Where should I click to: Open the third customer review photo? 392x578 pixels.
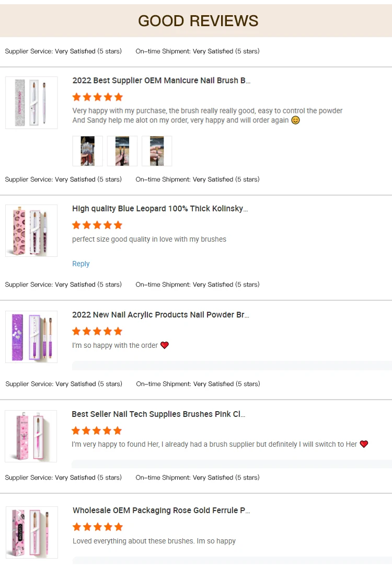pos(157,151)
